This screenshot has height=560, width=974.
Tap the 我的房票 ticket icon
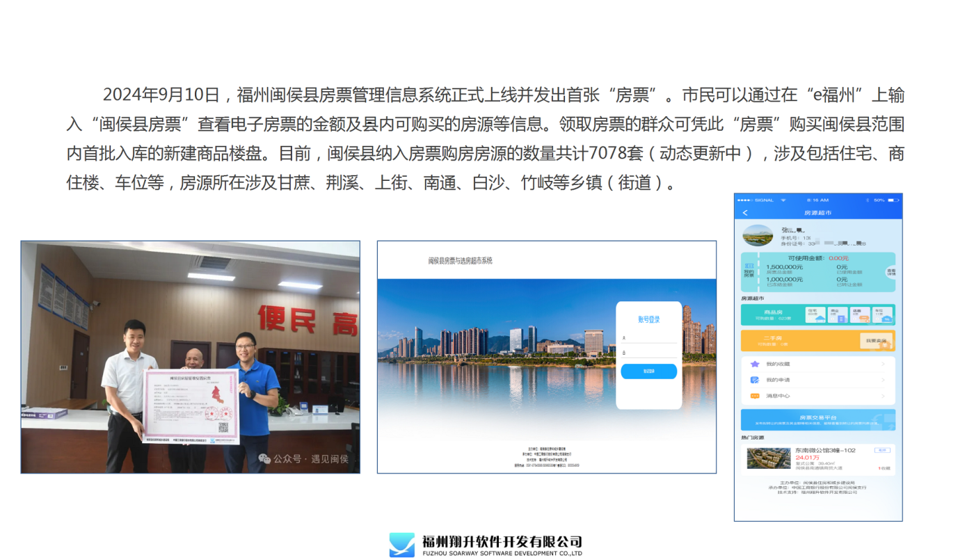pyautogui.click(x=749, y=271)
